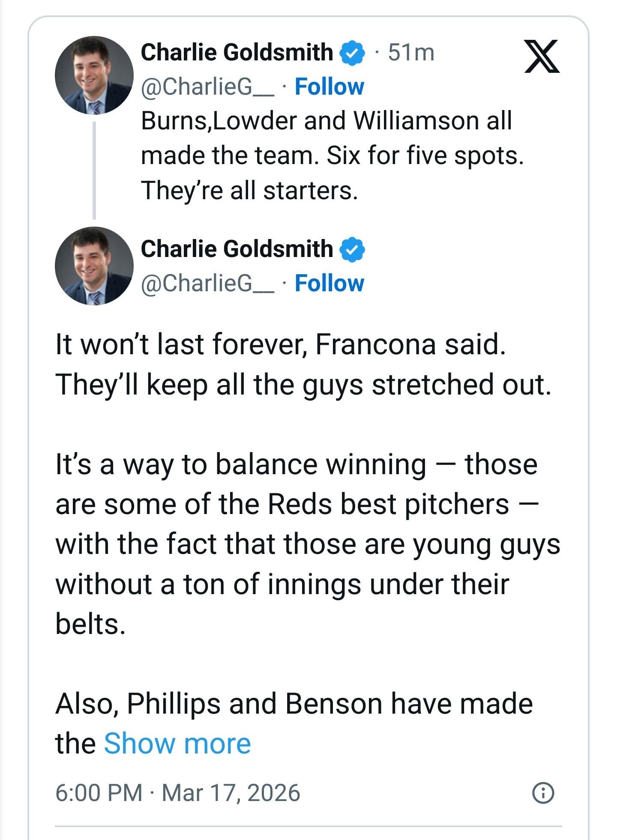This screenshot has height=840, width=617.
Task: Expand the tweet with Show more
Action: (x=177, y=743)
